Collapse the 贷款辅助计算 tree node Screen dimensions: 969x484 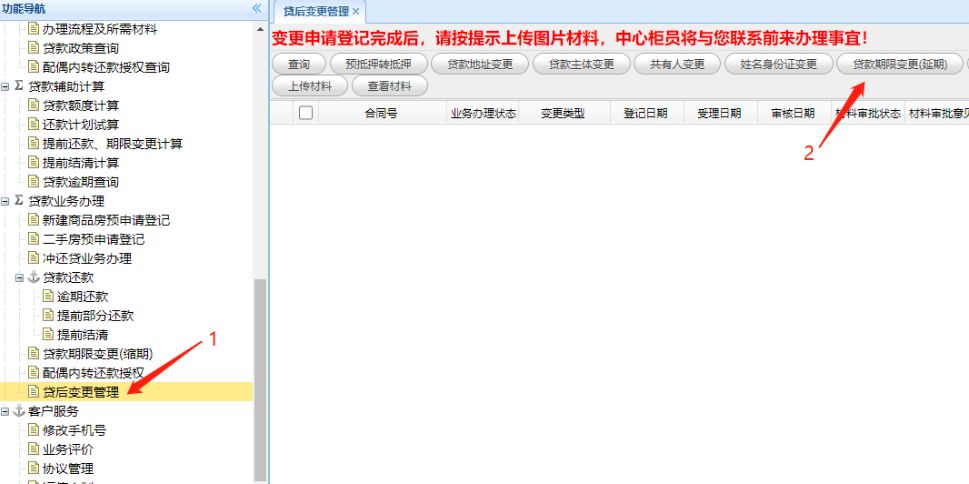[x=5, y=87]
